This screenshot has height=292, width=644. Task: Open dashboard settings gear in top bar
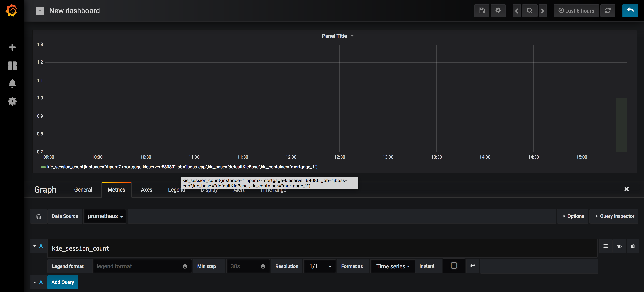498,10
